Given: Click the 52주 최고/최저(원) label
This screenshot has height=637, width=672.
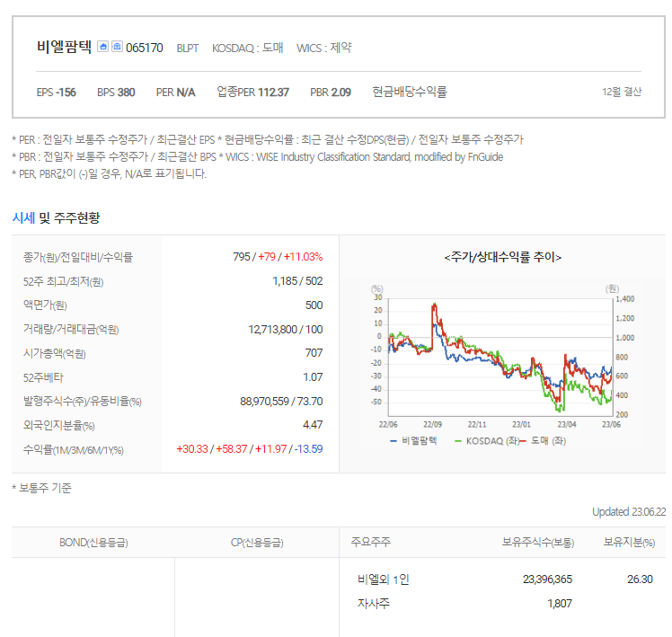Looking at the screenshot, I should 64,281.
